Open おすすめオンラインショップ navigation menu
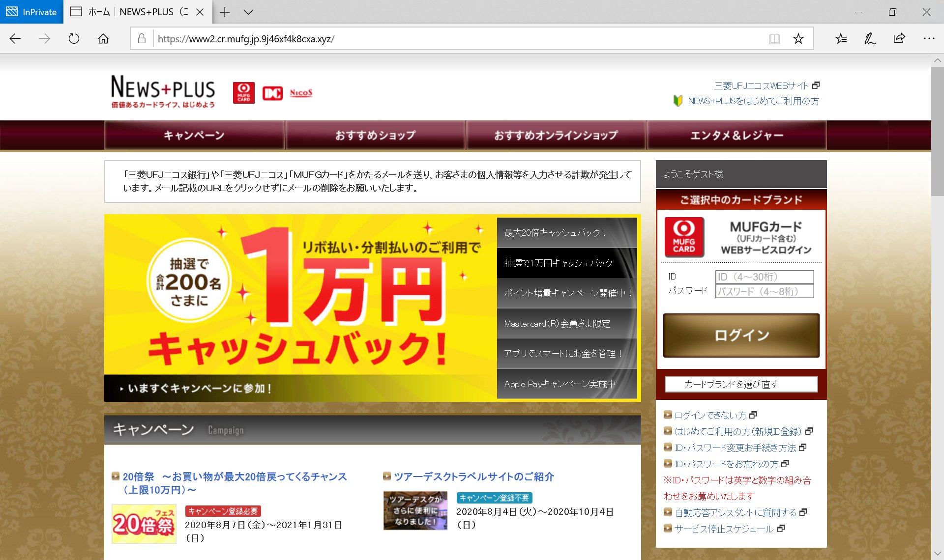944x560 pixels. (556, 135)
